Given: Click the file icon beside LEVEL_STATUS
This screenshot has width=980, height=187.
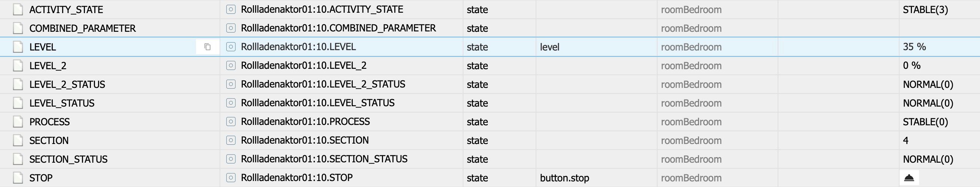Looking at the screenshot, I should coord(18,103).
